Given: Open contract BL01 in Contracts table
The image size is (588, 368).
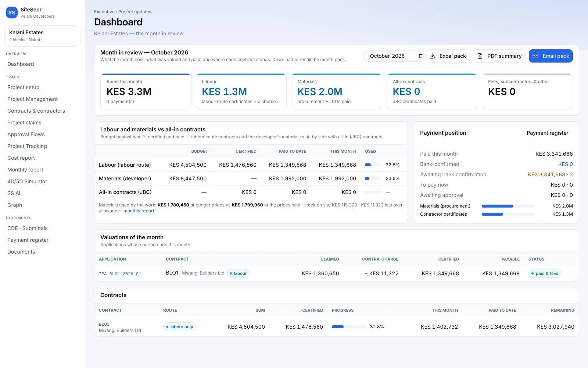Looking at the screenshot, I should pos(104,324).
